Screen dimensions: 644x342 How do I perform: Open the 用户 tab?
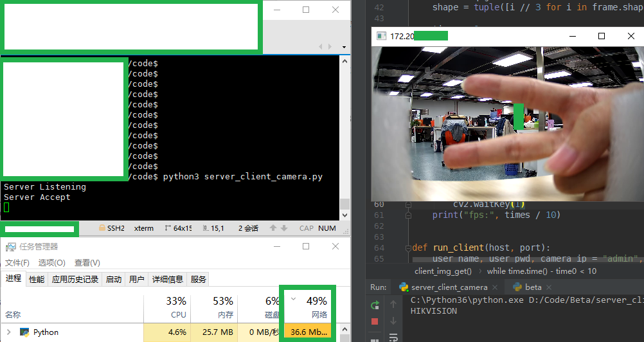coord(136,280)
